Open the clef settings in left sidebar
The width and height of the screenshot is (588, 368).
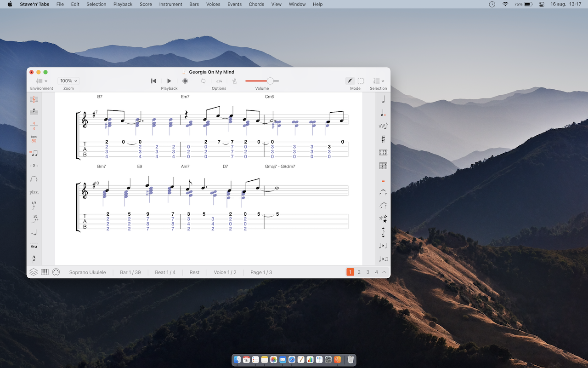pyautogui.click(x=34, y=99)
